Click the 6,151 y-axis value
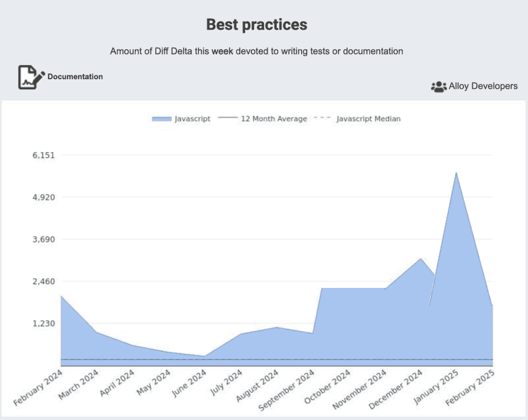This screenshot has height=420, width=528. click(42, 155)
